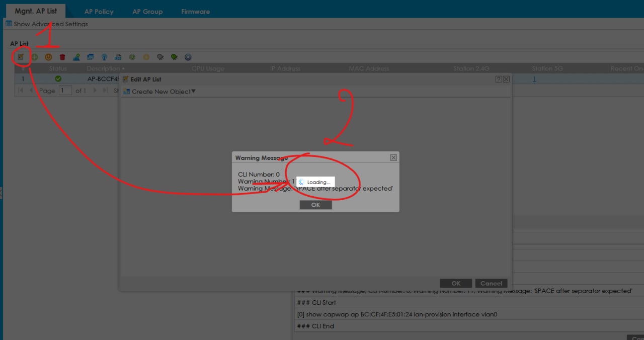644x340 pixels.
Task: Click the green gear toolbar icon
Action: tap(132, 57)
